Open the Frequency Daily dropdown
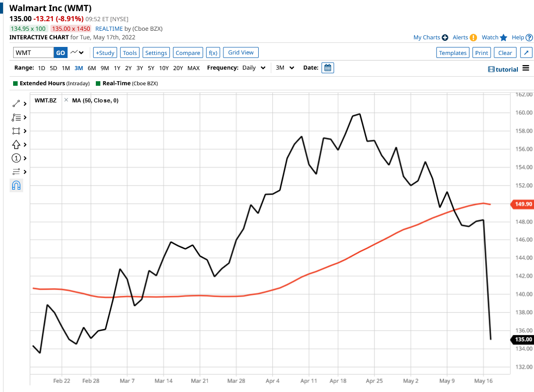The image size is (534, 392). pyautogui.click(x=254, y=68)
